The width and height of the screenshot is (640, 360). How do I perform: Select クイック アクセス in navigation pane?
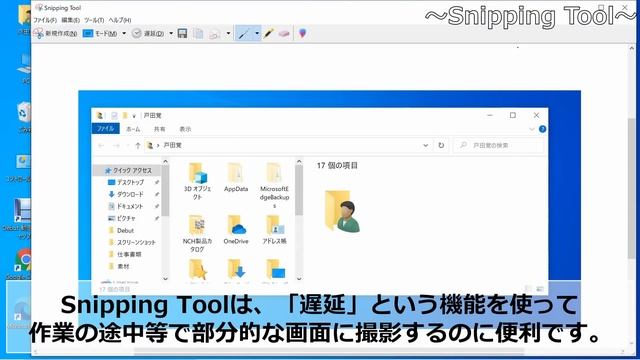coord(128,170)
